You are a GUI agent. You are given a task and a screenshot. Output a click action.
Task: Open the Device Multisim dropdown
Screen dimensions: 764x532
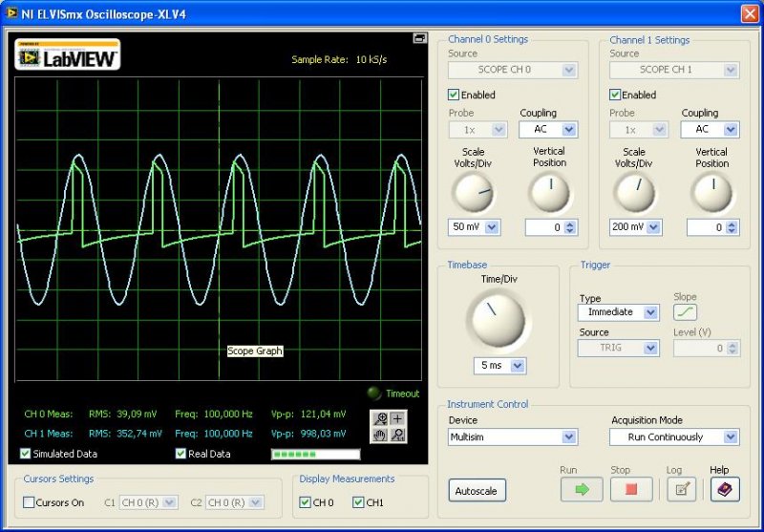point(513,437)
